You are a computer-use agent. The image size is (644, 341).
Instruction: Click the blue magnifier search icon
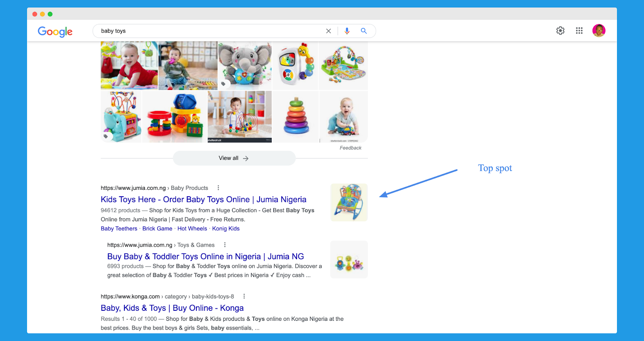[364, 31]
